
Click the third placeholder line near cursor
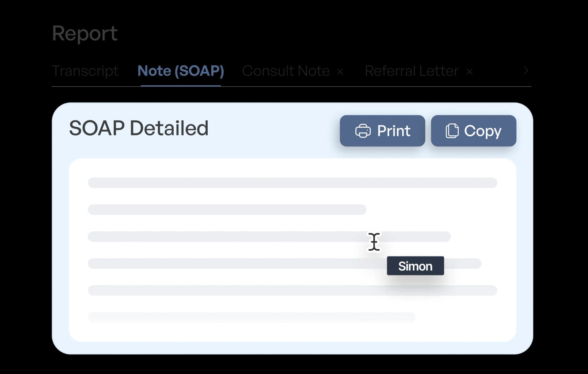coord(269,237)
